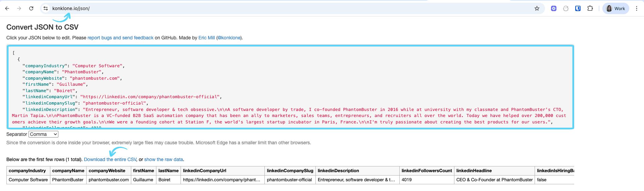Open the Bitwarden shield extension
644x191 pixels.
(578, 8)
